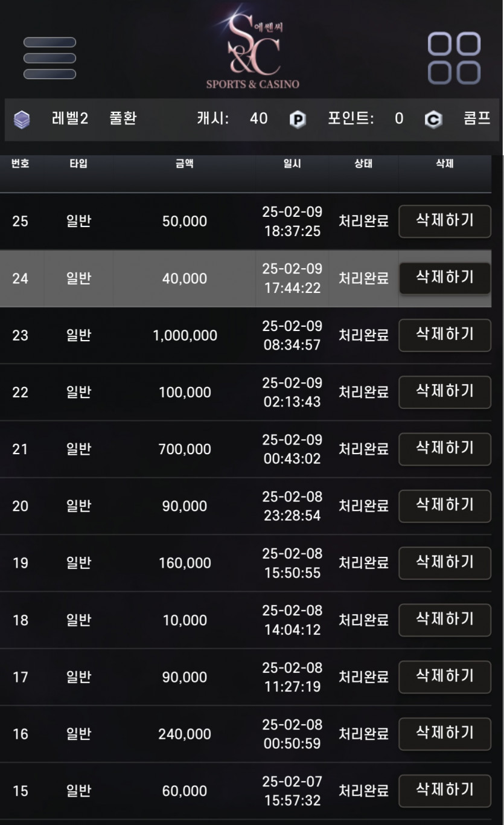Click the P point icon
The image size is (504, 825).
pos(297,120)
